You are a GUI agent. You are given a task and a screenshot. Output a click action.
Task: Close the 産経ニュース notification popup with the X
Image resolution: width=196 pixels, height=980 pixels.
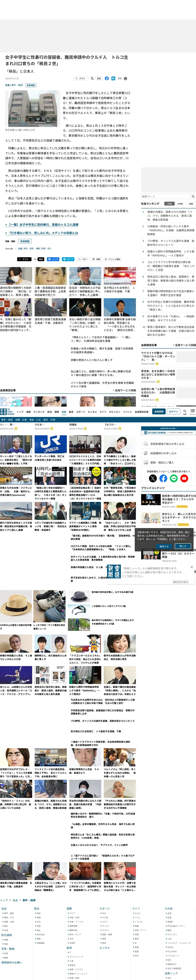[x=191, y=567]
